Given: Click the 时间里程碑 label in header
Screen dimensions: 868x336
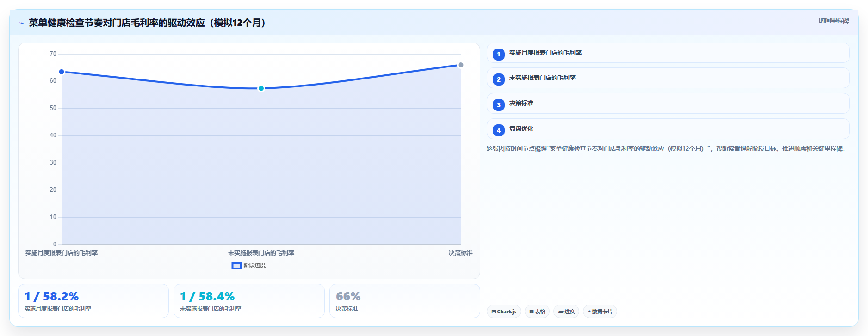Looking at the screenshot, I should point(834,21).
